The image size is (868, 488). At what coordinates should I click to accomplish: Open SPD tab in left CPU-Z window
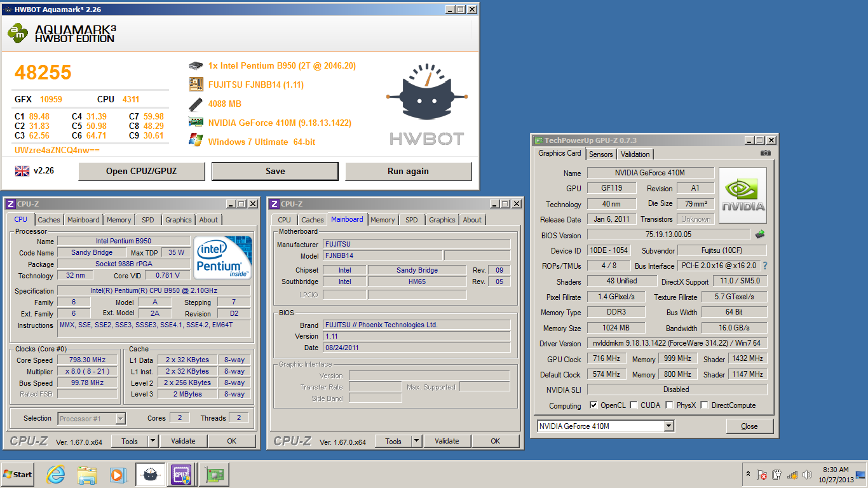click(148, 220)
